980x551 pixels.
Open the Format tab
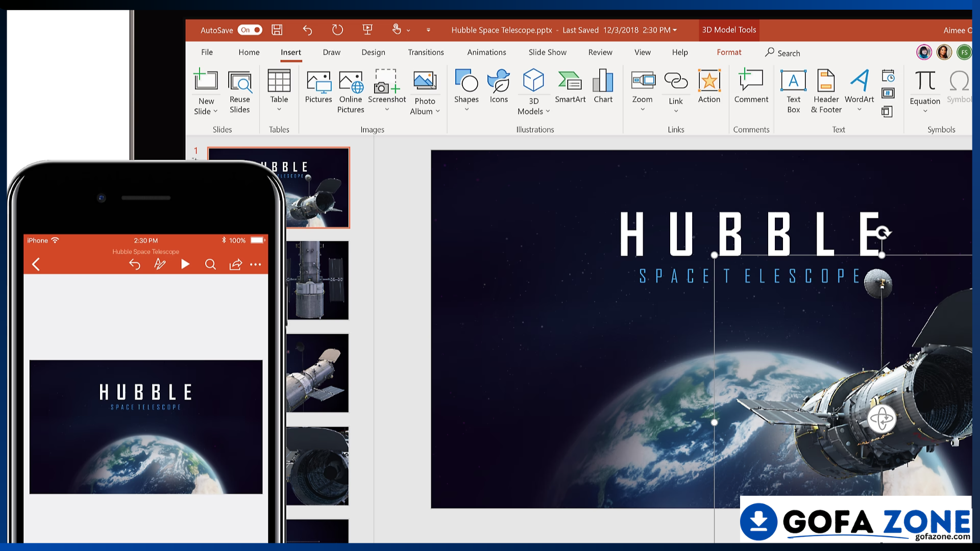click(729, 52)
